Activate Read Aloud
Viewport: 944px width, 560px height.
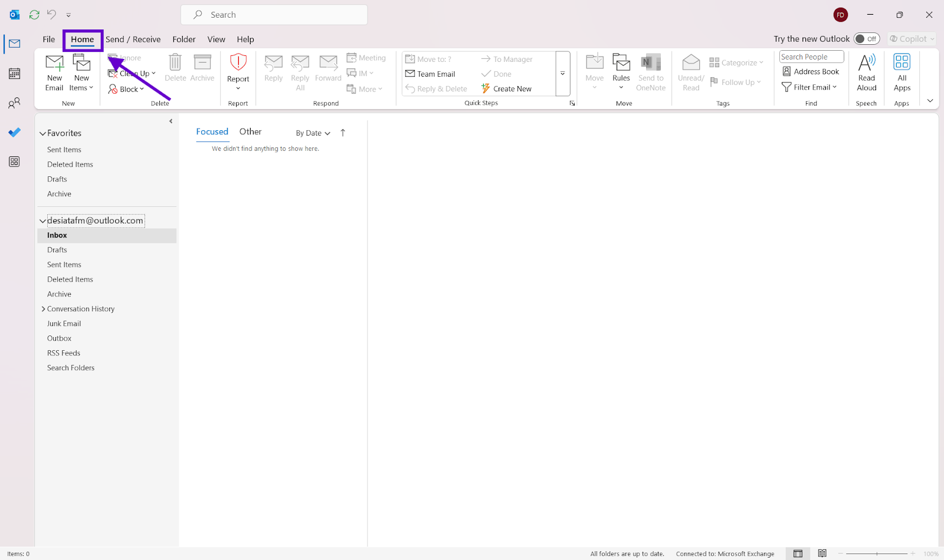pyautogui.click(x=866, y=72)
